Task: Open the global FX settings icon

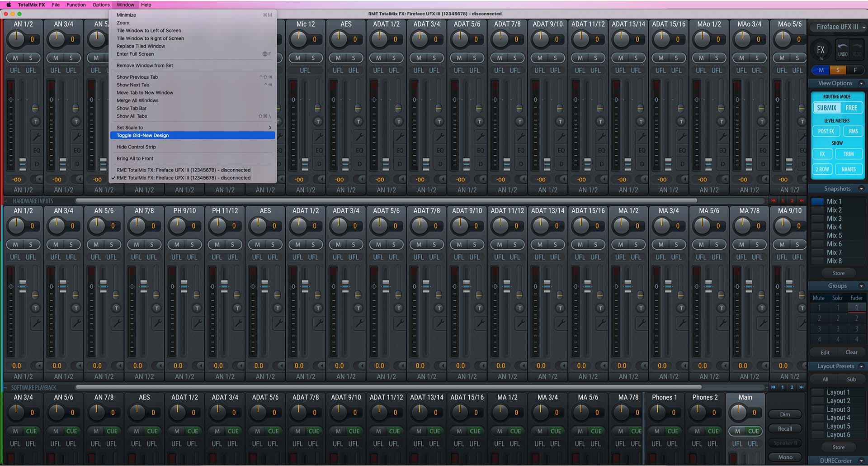Action: tap(821, 50)
